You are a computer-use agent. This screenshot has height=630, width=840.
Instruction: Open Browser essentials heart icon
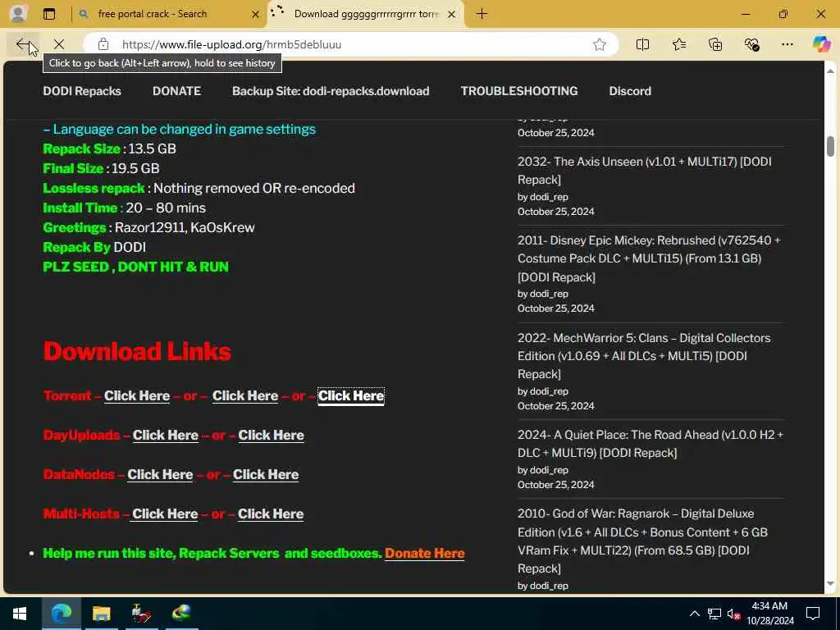click(751, 44)
